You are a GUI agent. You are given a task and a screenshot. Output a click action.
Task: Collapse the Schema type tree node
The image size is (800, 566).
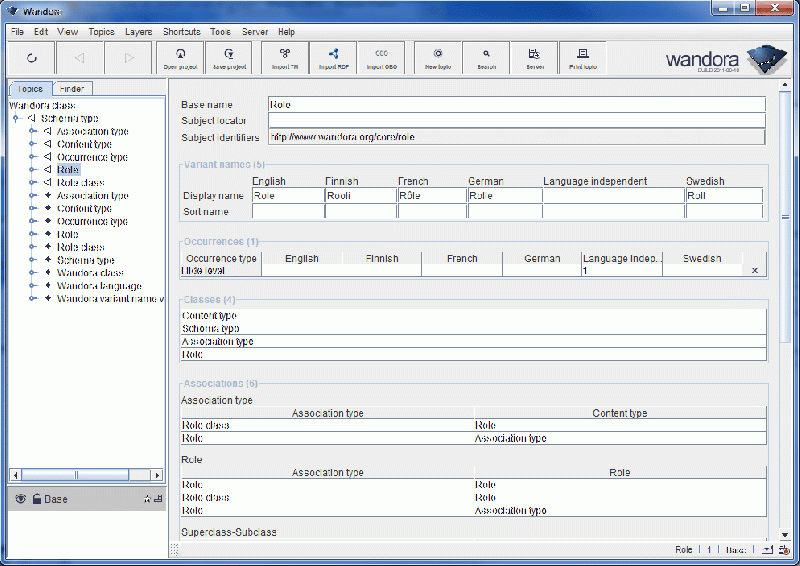pyautogui.click(x=16, y=118)
